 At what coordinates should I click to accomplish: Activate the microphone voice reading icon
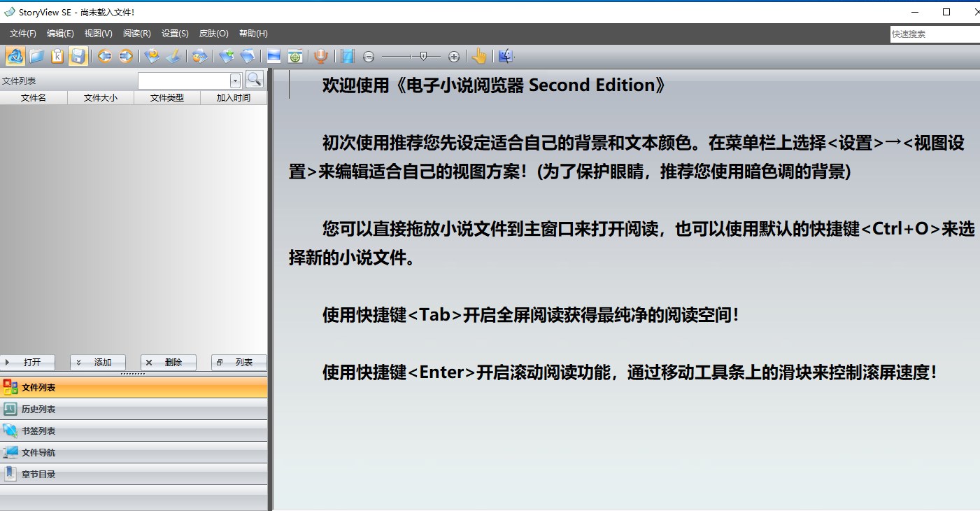[320, 56]
